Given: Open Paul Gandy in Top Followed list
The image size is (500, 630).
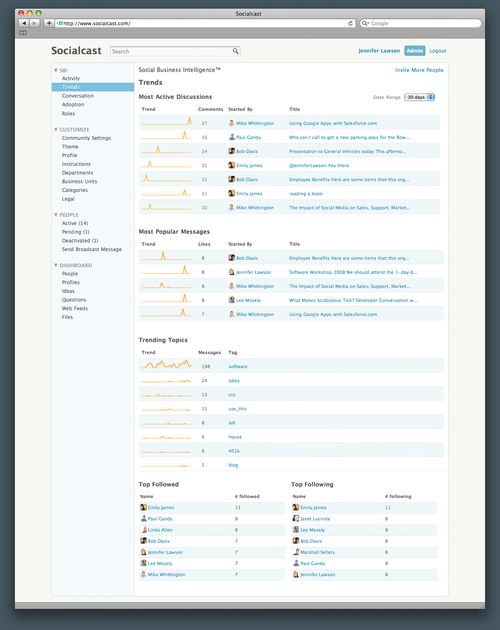Looking at the screenshot, I should pyautogui.click(x=160, y=519).
